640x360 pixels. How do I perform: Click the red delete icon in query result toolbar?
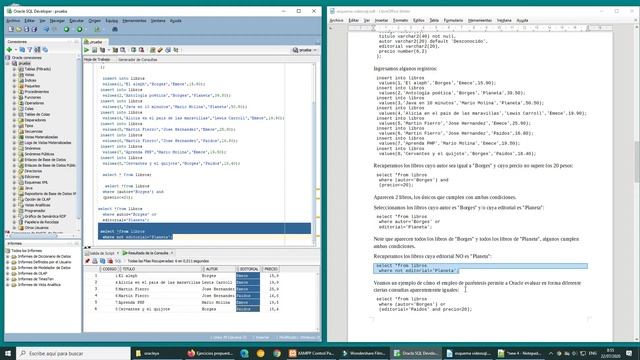coord(110,261)
